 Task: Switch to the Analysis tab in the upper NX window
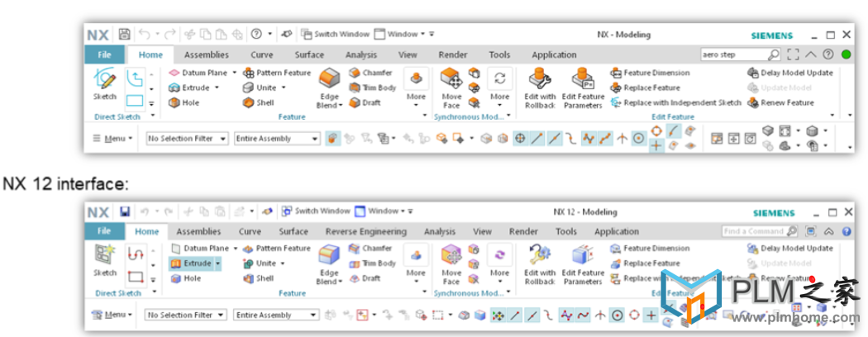(361, 55)
